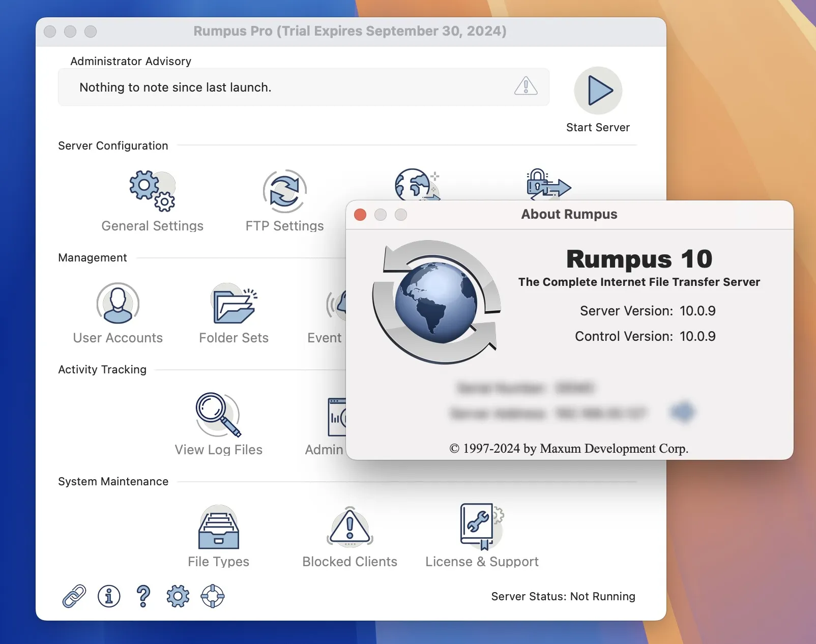The width and height of the screenshot is (816, 644).
Task: Click the Maxum Development Corp copyright text
Action: pyautogui.click(x=569, y=448)
